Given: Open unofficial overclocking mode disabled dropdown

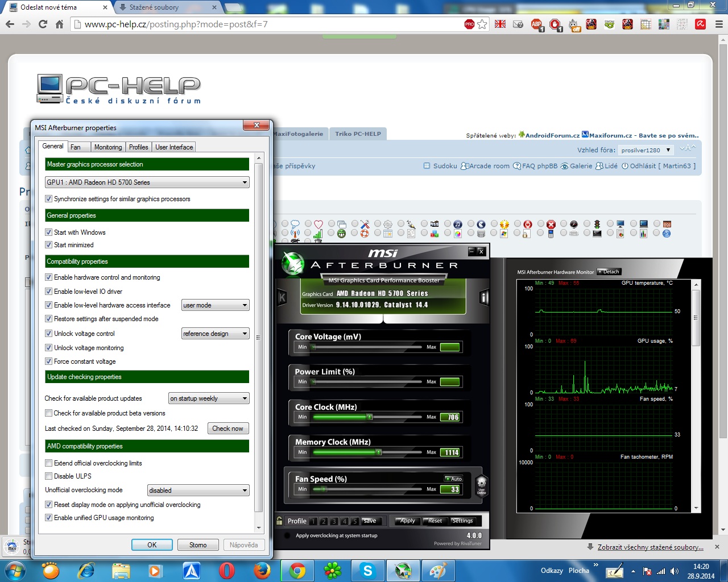Looking at the screenshot, I should (x=198, y=490).
